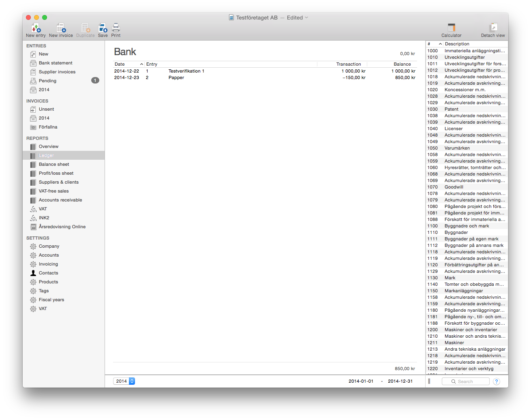The height and width of the screenshot is (420, 531).
Task: Select account 1070 Goodwill
Action: (x=467, y=187)
